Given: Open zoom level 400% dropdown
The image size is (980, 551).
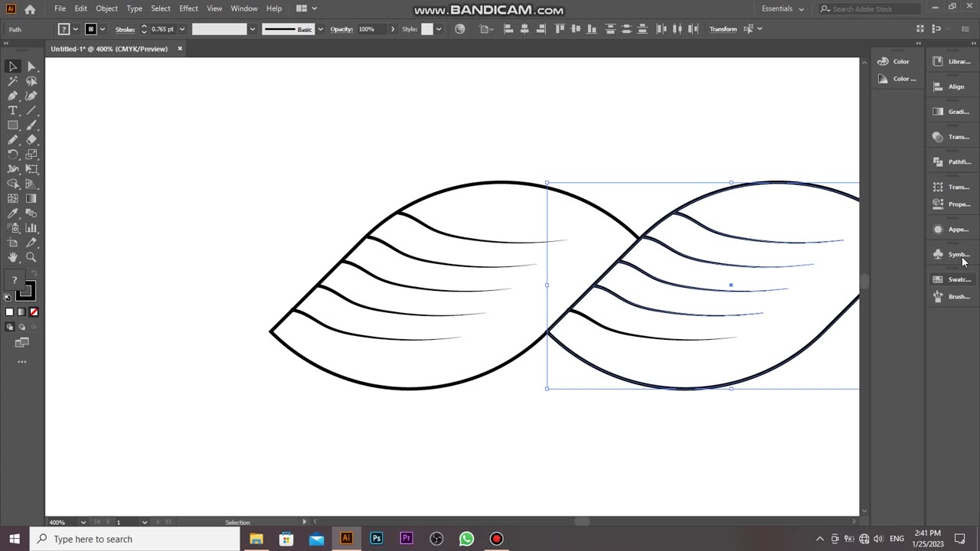Looking at the screenshot, I should (83, 523).
